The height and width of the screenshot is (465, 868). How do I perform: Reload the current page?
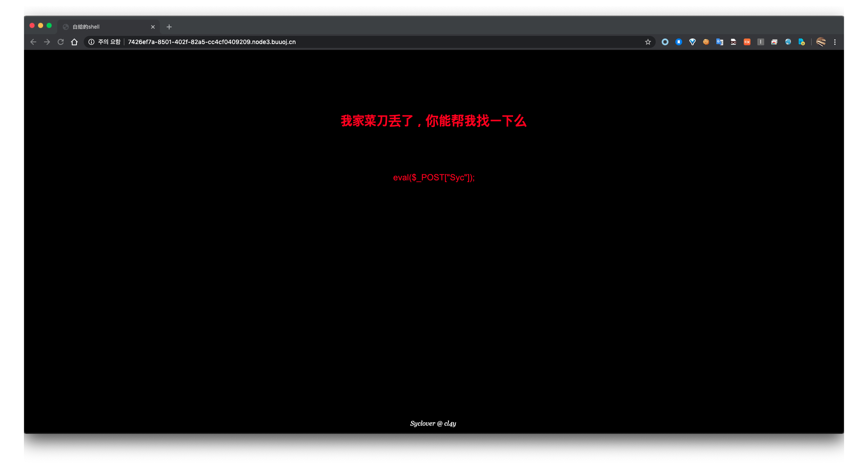click(x=61, y=42)
